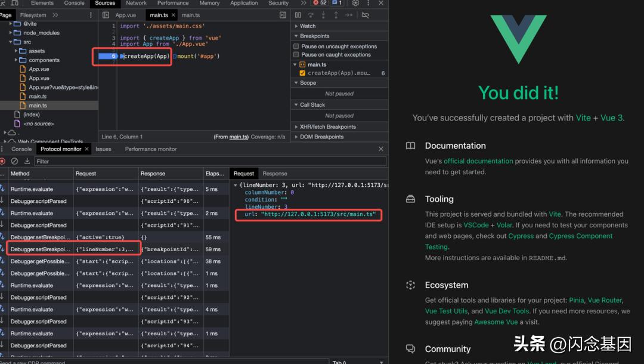
Task: Open the official documentation link
Action: [x=478, y=161]
